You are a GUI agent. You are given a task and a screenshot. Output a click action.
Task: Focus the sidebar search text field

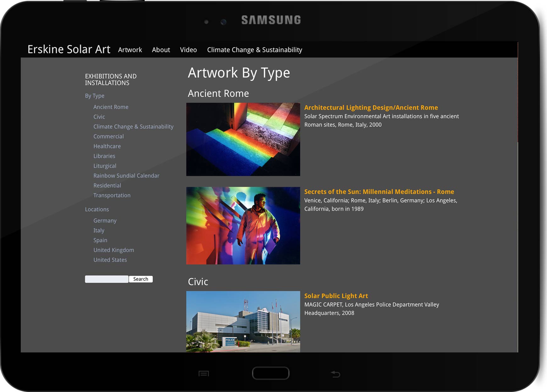pyautogui.click(x=107, y=279)
